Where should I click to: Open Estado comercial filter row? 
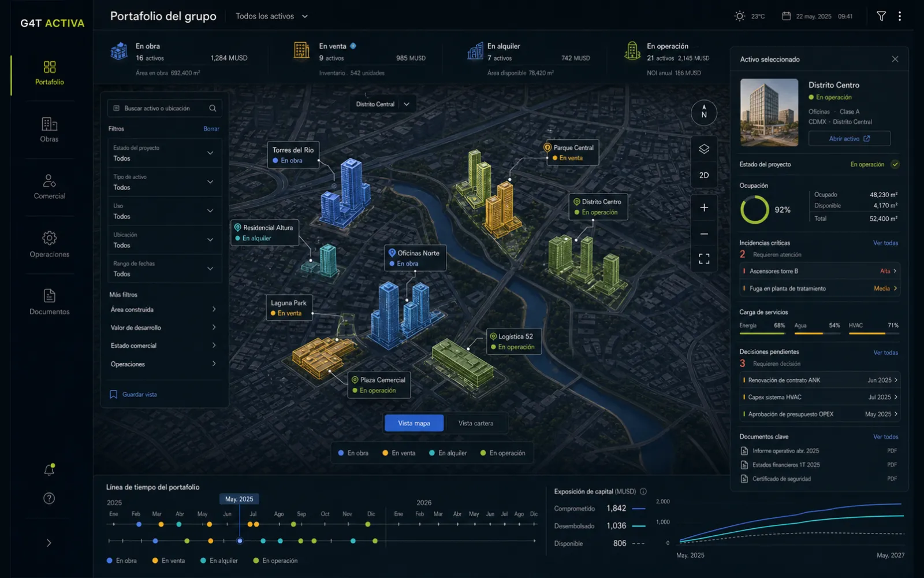tap(164, 346)
